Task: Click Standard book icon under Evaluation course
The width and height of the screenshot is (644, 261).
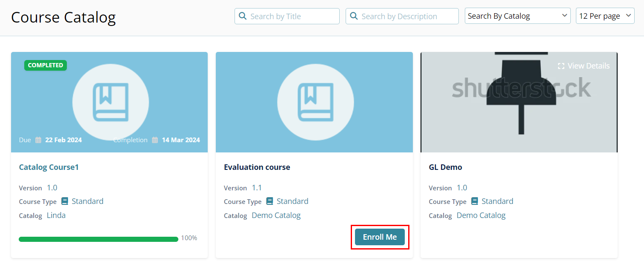Action: pos(269,201)
